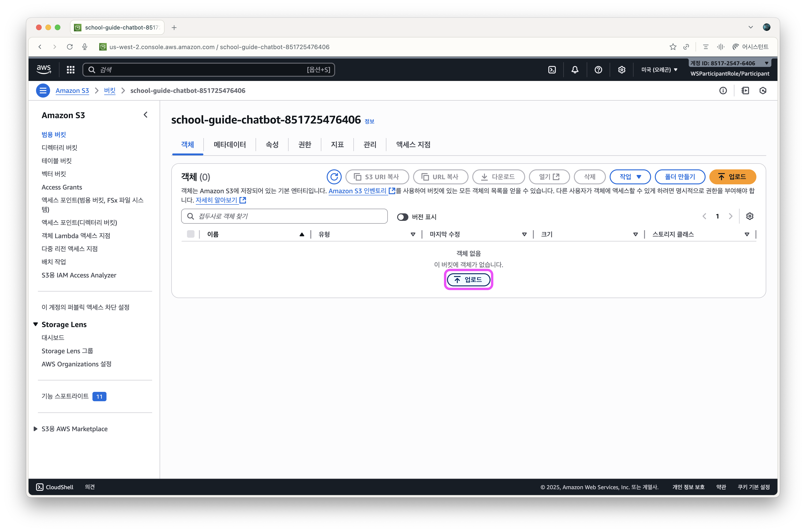Check the select-all objects checkbox
Screen dimensions: 806x532
pos(191,234)
